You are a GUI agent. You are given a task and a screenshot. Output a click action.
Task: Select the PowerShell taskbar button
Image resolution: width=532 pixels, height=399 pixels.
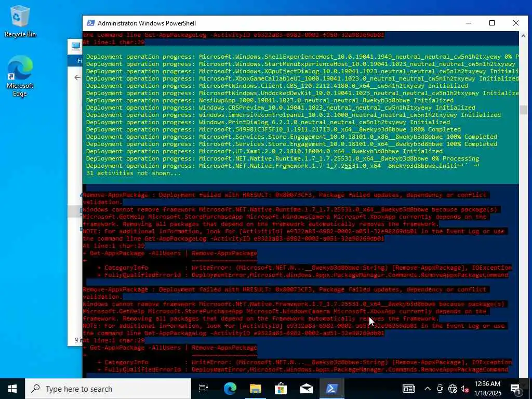tap(331, 389)
